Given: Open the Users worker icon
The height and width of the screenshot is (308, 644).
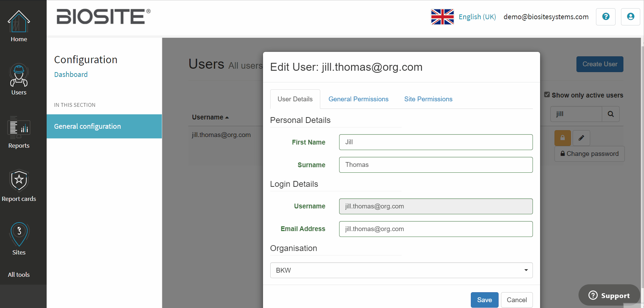Looking at the screenshot, I should 19,76.
